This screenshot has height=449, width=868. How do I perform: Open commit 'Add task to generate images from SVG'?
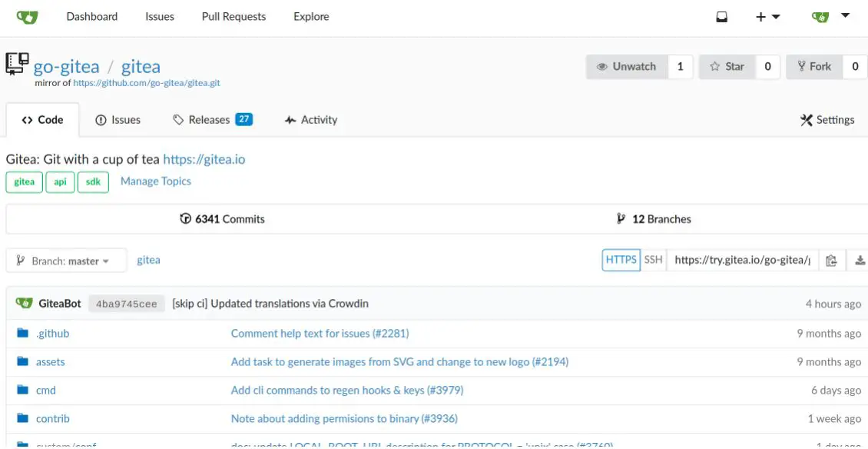pos(399,361)
